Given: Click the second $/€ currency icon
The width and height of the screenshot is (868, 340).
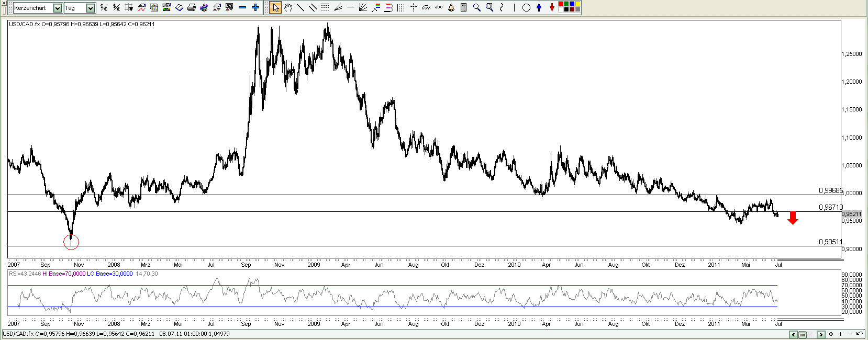Looking at the screenshot, I should [x=116, y=7].
